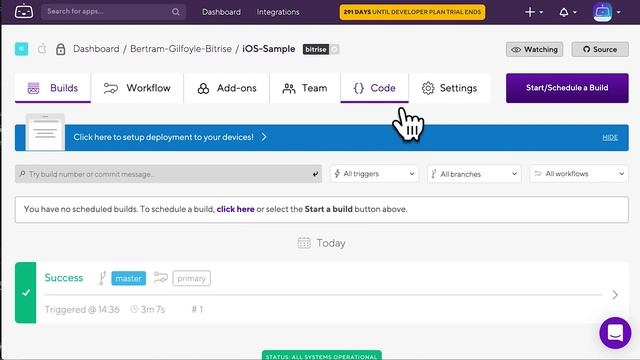Open the Source repository button
640x360 pixels.
point(600,49)
